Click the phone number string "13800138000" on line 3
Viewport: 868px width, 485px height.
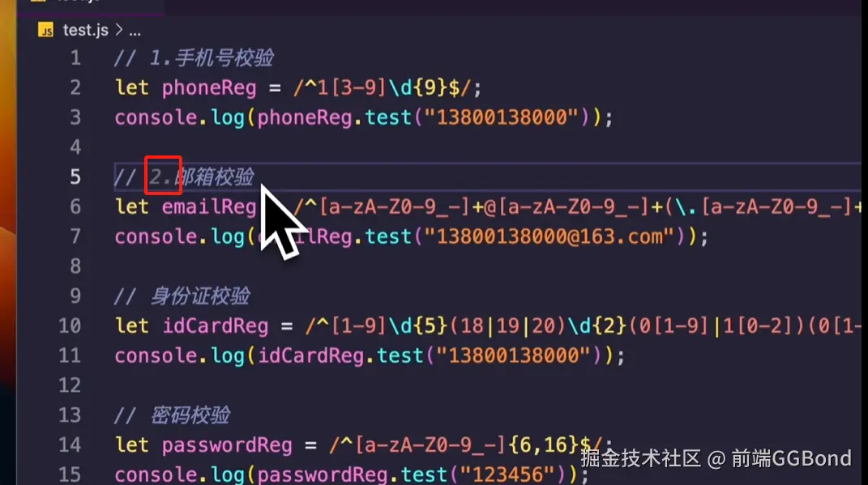click(x=502, y=117)
